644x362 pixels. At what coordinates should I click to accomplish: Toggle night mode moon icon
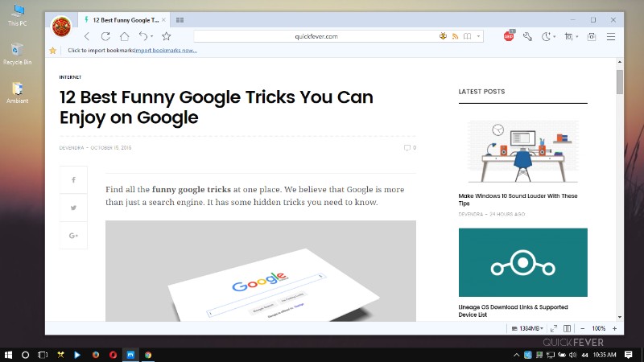point(546,36)
